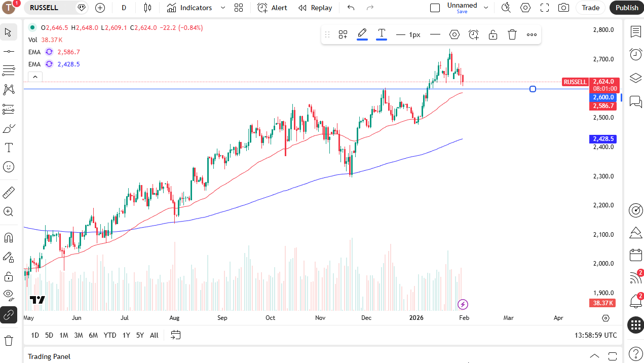
Task: Open quick search icon
Action: pos(506,8)
